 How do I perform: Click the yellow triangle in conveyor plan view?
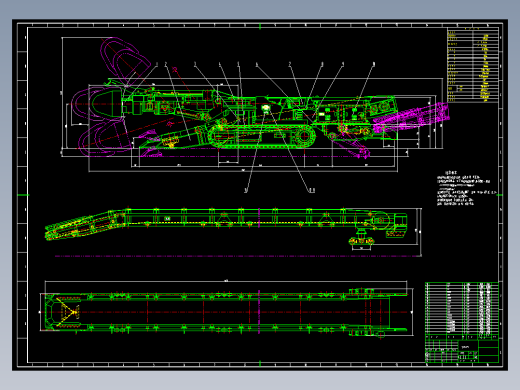coord(67,312)
